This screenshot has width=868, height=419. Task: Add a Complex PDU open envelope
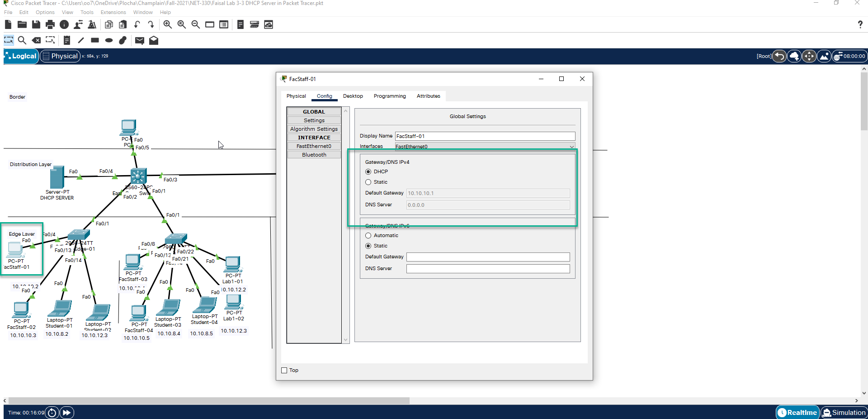tap(154, 40)
